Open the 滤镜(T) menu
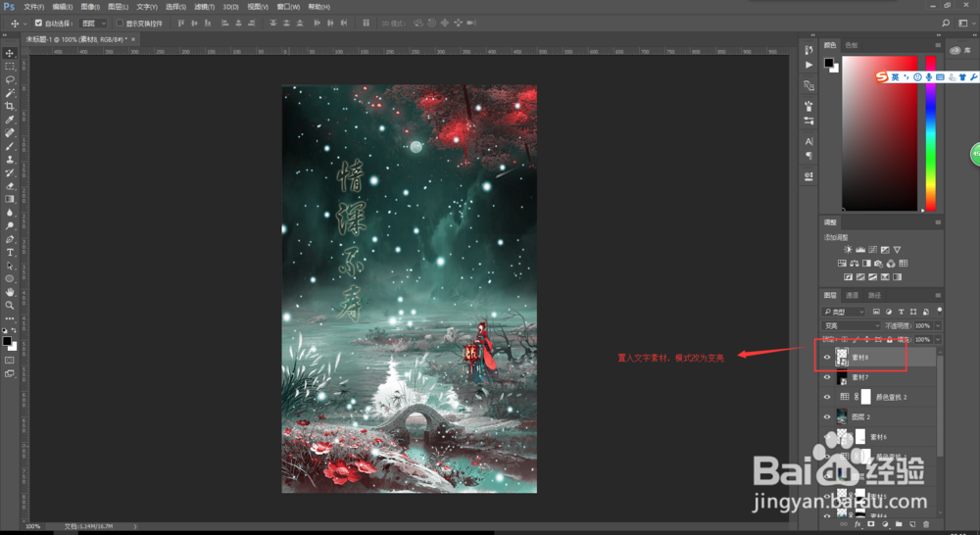 click(x=205, y=7)
